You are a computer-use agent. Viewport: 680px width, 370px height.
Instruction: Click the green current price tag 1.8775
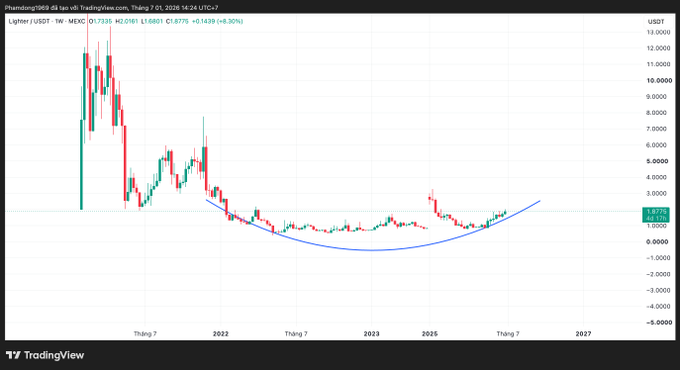656,215
